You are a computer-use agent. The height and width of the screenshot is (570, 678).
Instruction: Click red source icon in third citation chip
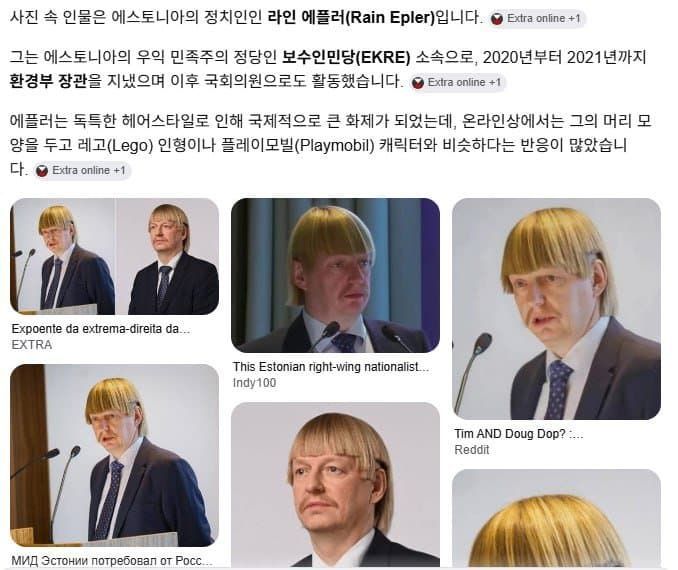pos(42,171)
